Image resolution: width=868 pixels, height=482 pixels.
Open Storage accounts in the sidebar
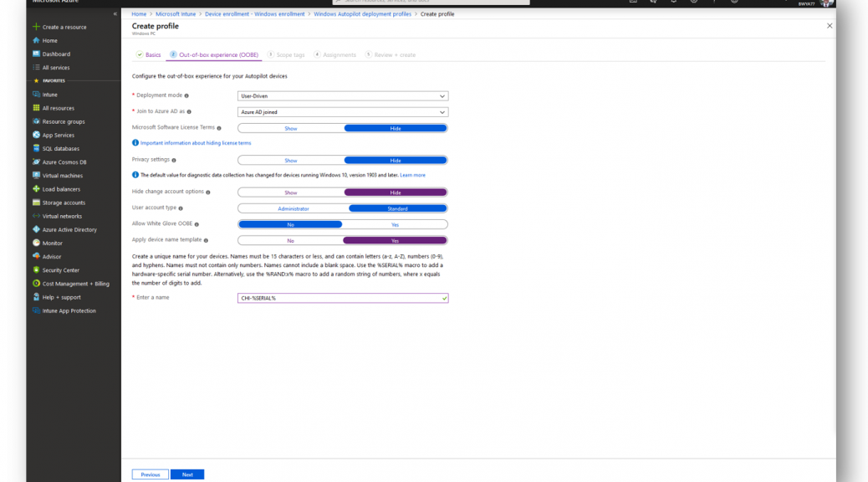(64, 203)
